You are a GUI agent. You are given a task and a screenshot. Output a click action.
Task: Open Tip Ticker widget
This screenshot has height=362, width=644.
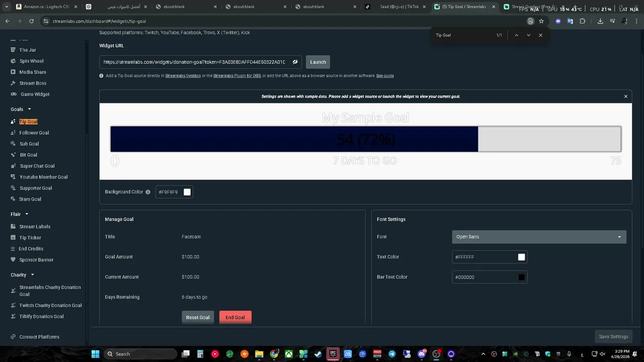click(30, 238)
